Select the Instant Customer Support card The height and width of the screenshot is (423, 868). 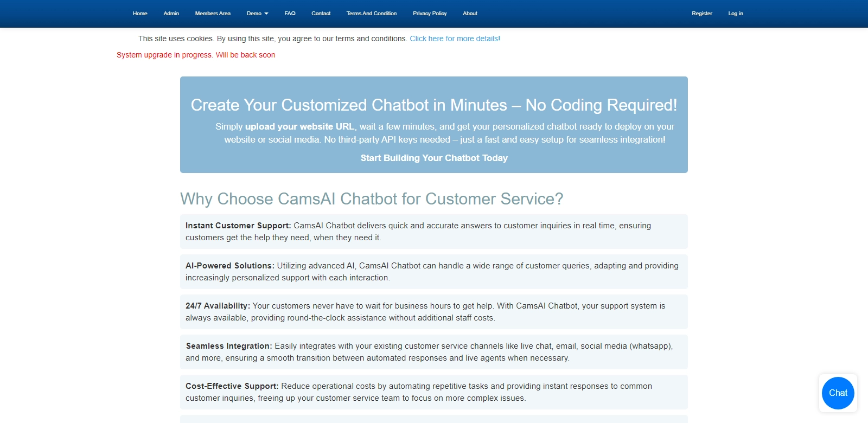[x=433, y=232]
